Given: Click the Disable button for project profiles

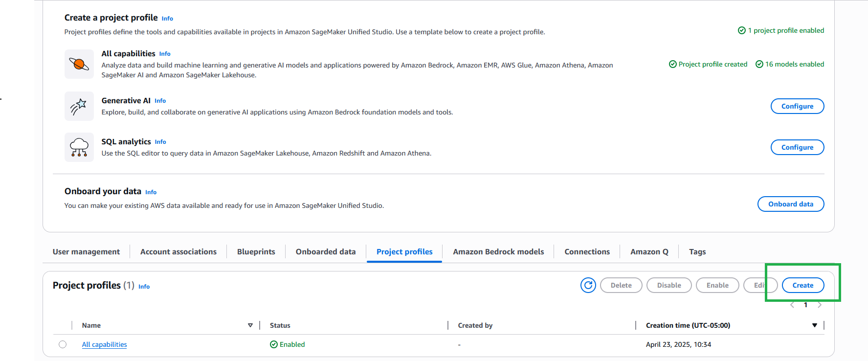Looking at the screenshot, I should click(669, 285).
